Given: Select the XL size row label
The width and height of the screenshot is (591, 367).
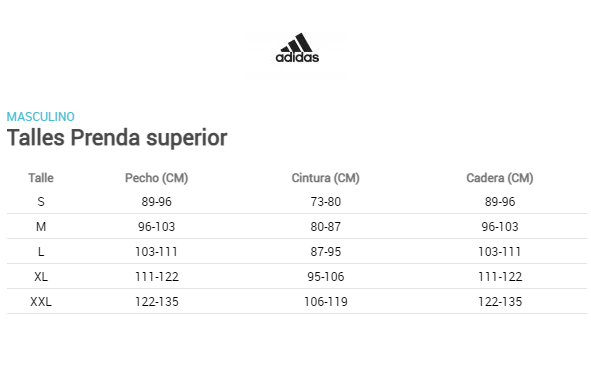Looking at the screenshot, I should pos(41,277).
